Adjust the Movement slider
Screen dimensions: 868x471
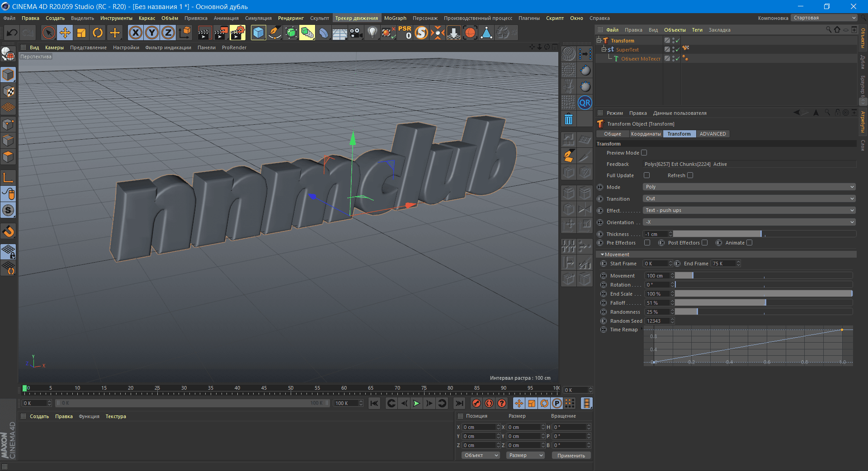click(764, 276)
